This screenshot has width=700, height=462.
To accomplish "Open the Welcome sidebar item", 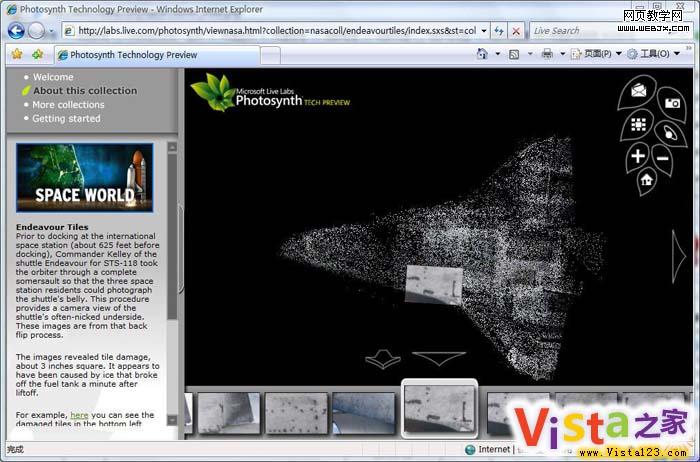I will click(x=52, y=77).
